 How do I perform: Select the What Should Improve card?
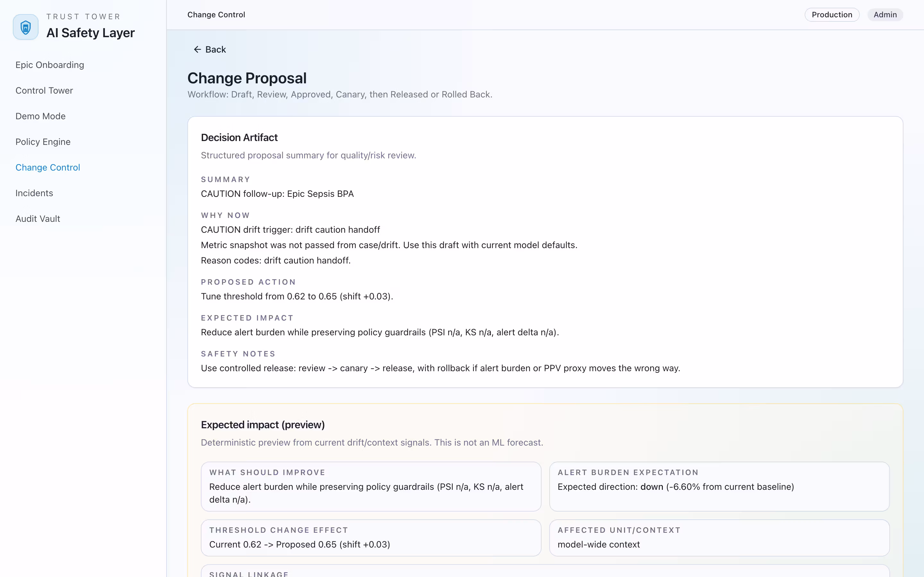[371, 486]
